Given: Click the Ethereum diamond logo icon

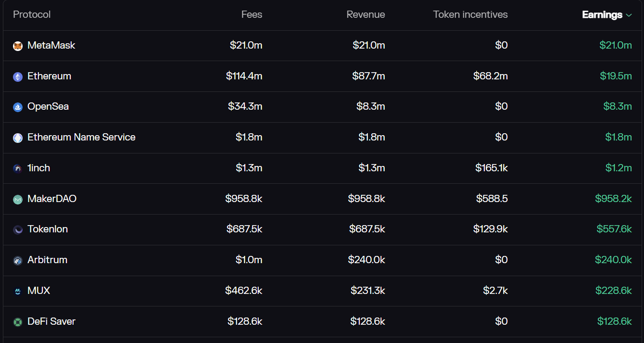Looking at the screenshot, I should click(18, 77).
